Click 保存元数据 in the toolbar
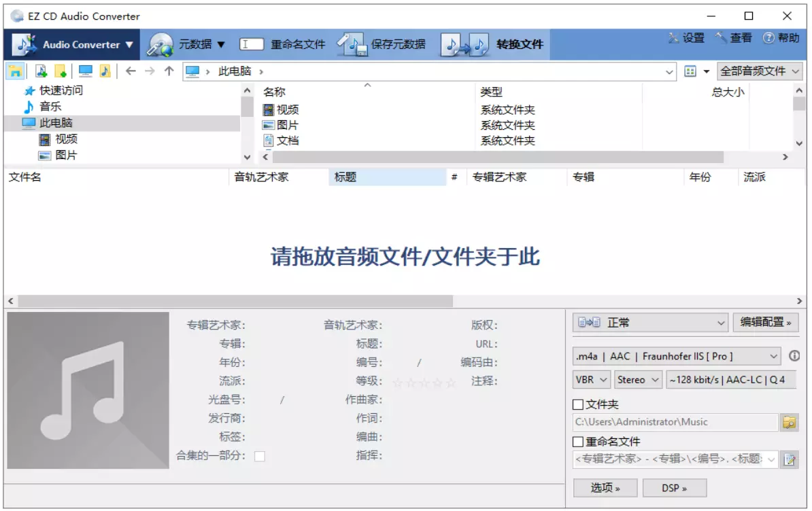The width and height of the screenshot is (812, 511). click(381, 44)
